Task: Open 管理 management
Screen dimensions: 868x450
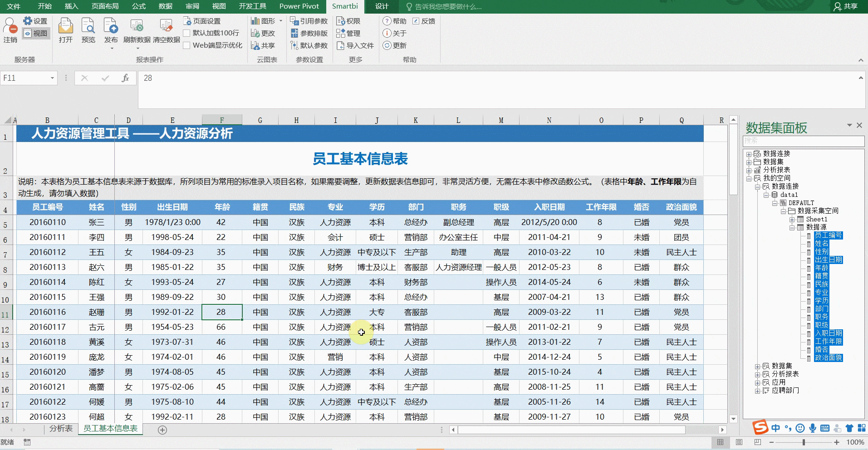Action: (348, 33)
